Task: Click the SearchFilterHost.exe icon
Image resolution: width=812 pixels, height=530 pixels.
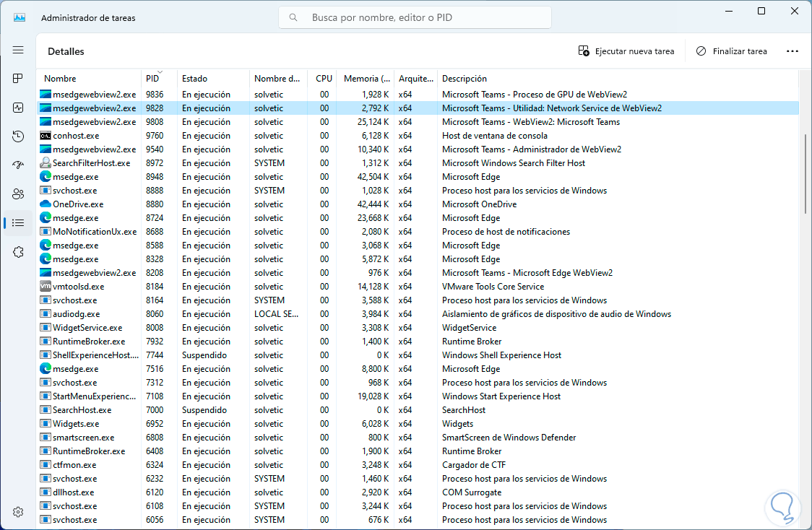Action: point(46,163)
